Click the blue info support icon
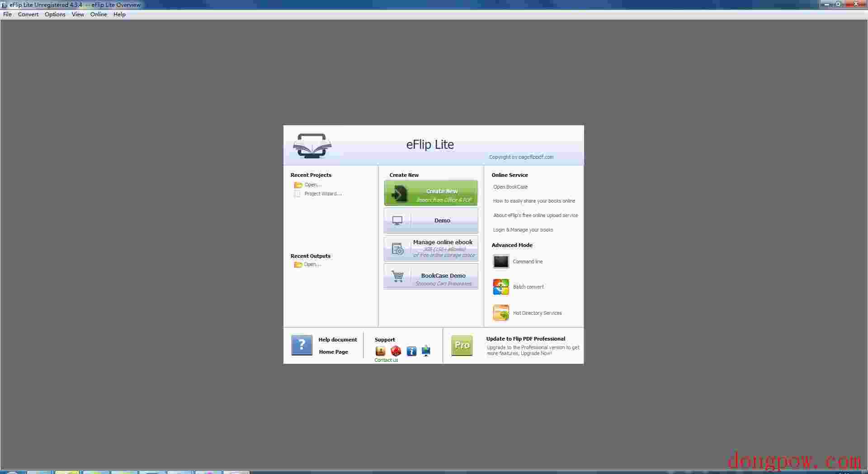Screen dimensions: 868x474 tap(411, 351)
